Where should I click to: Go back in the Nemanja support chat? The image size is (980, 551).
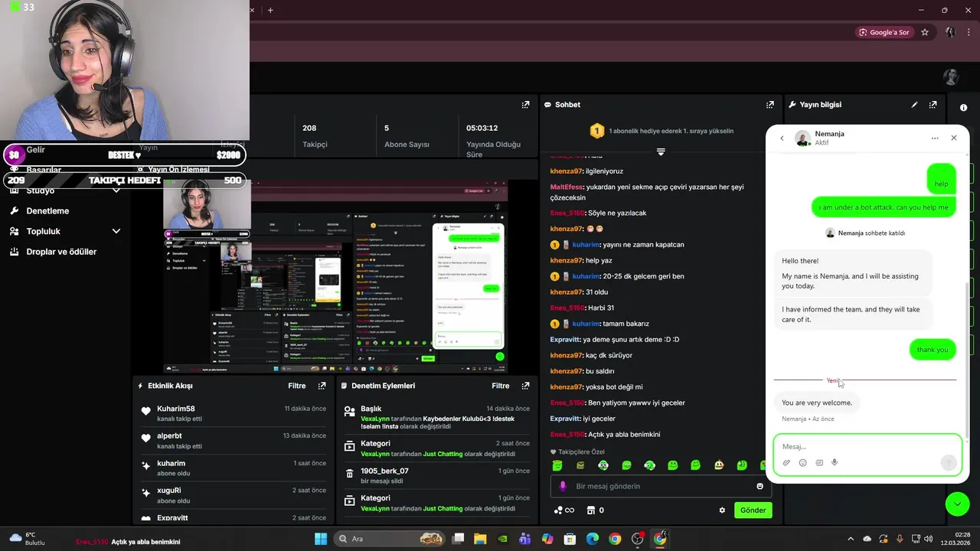(x=782, y=139)
